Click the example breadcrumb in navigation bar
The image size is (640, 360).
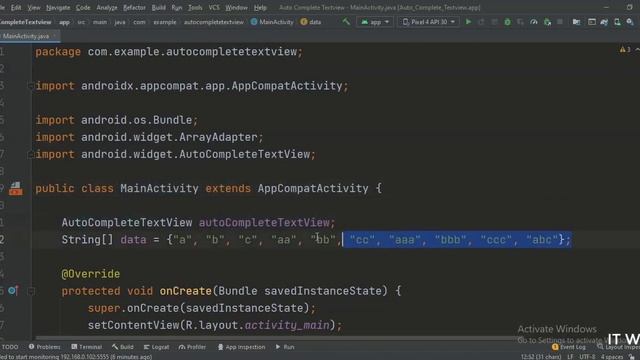tap(165, 22)
